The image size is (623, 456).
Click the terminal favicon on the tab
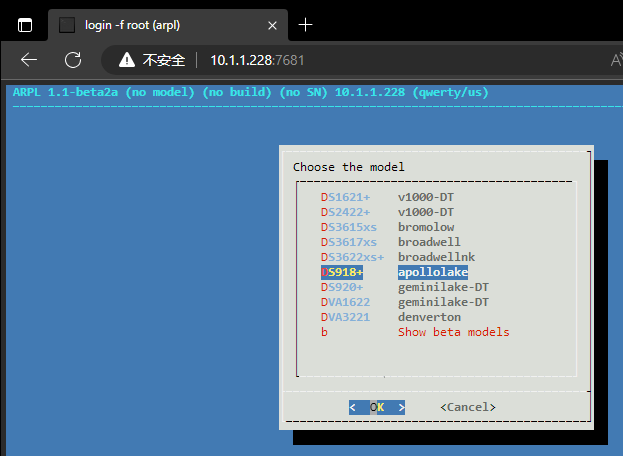67,25
